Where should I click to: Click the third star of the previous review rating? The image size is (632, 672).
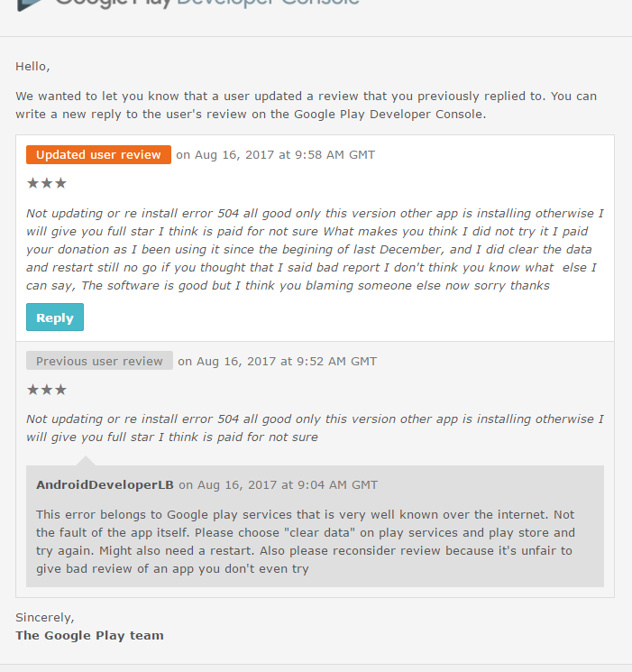(x=61, y=390)
